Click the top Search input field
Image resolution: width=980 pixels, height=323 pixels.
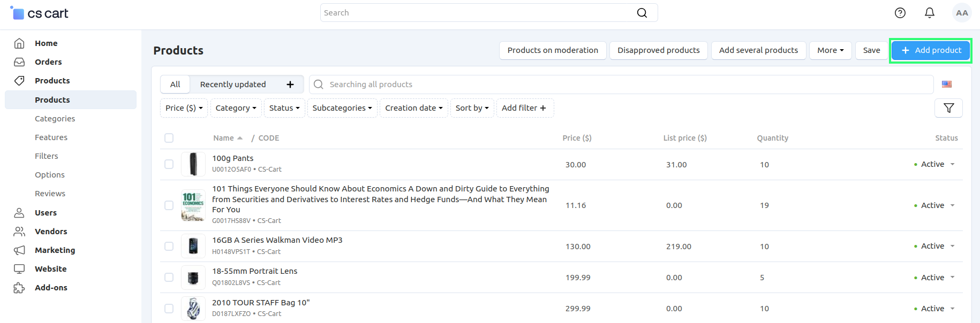click(489, 13)
